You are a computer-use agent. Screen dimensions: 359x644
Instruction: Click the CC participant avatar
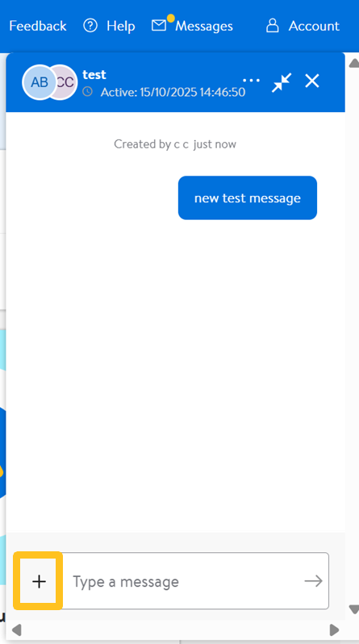click(x=66, y=82)
